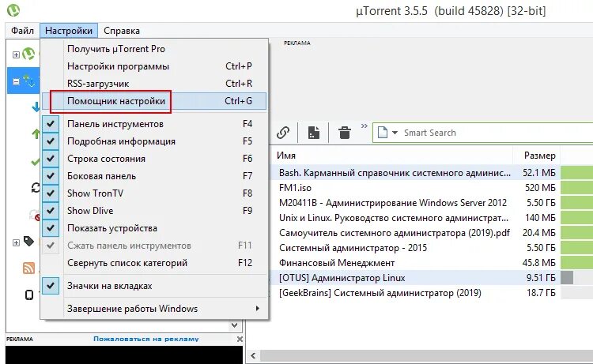Click the remove torrent trash icon

click(345, 133)
